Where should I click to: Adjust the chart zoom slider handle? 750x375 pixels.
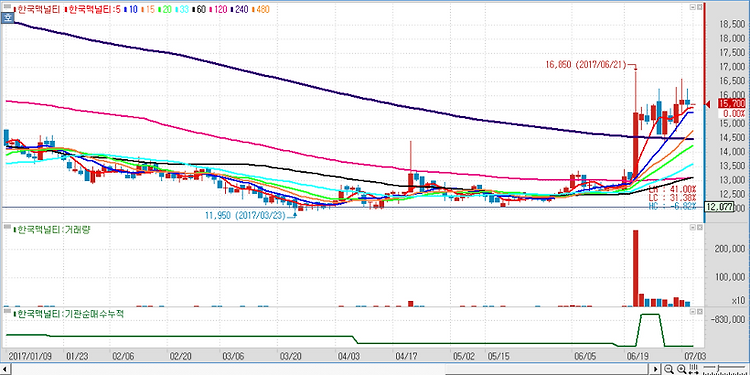[x=718, y=368]
